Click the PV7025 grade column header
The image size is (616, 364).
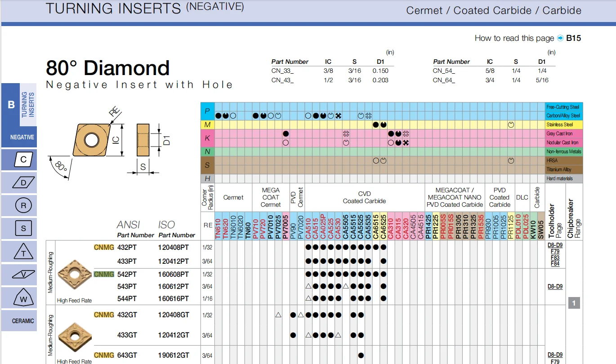(278, 226)
